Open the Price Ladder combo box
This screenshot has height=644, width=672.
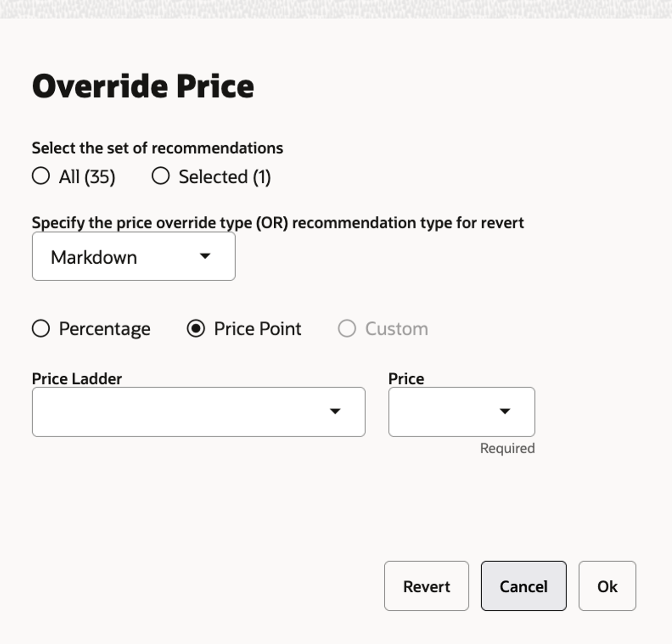198,412
